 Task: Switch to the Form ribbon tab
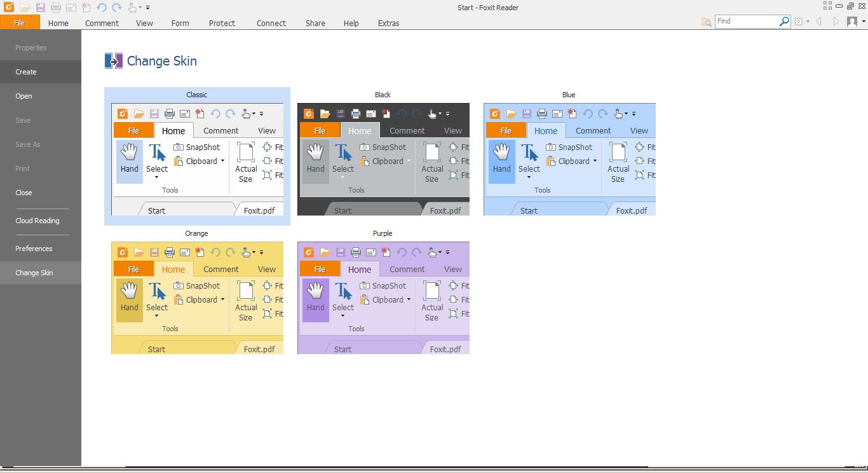click(x=180, y=23)
